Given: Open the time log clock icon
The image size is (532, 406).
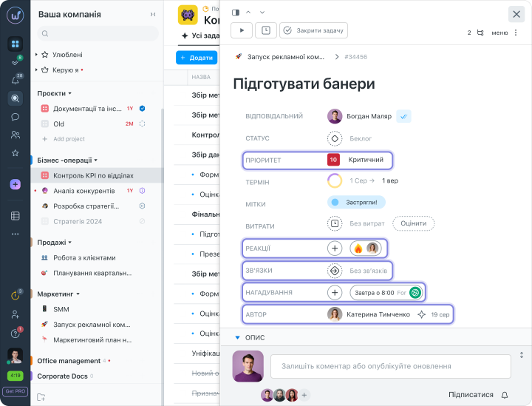Looking at the screenshot, I should [x=265, y=30].
